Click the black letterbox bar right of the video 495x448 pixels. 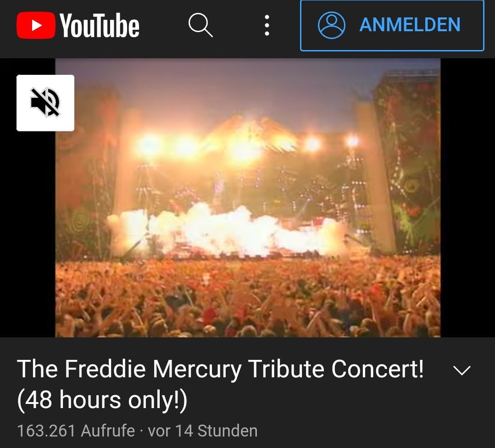point(468,198)
